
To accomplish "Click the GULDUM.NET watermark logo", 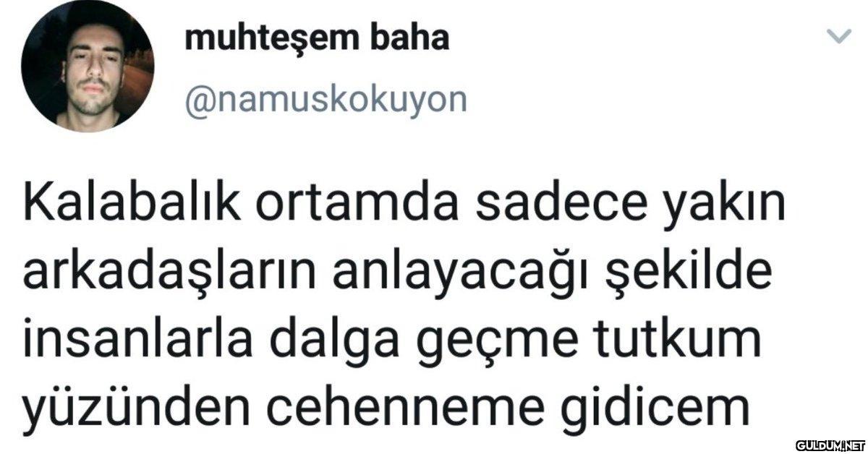I will (830, 443).
